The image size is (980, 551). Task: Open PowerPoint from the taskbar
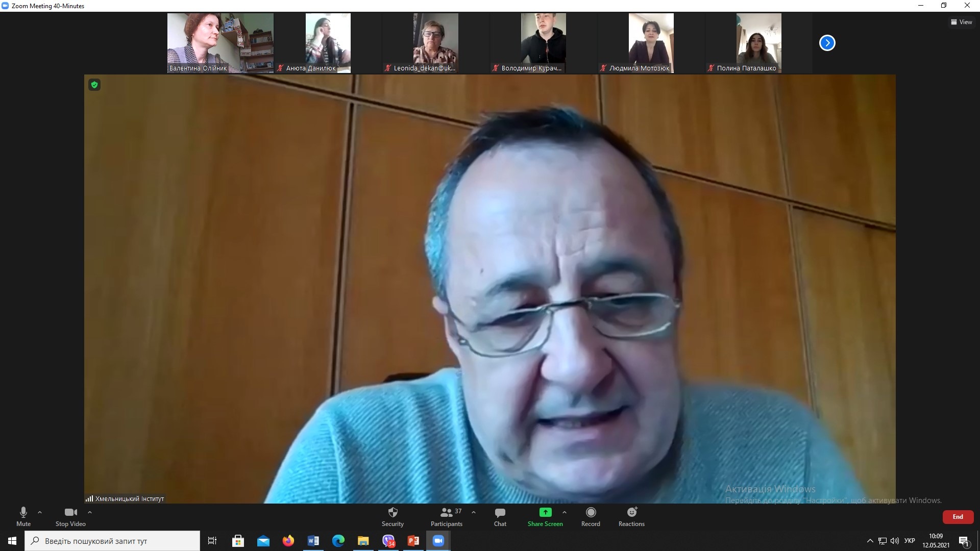coord(413,541)
